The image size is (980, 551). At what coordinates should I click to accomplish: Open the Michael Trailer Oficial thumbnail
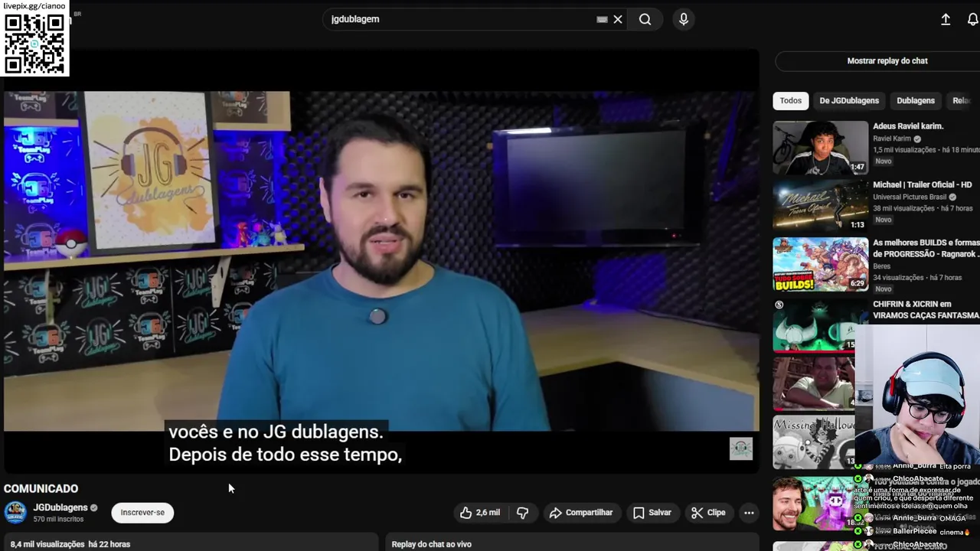point(821,206)
